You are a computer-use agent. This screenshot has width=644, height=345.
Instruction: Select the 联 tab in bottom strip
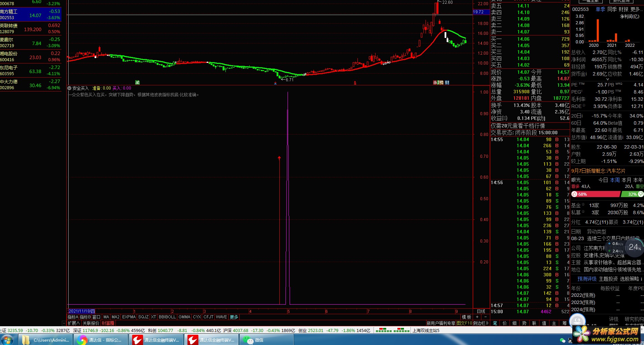point(534,323)
